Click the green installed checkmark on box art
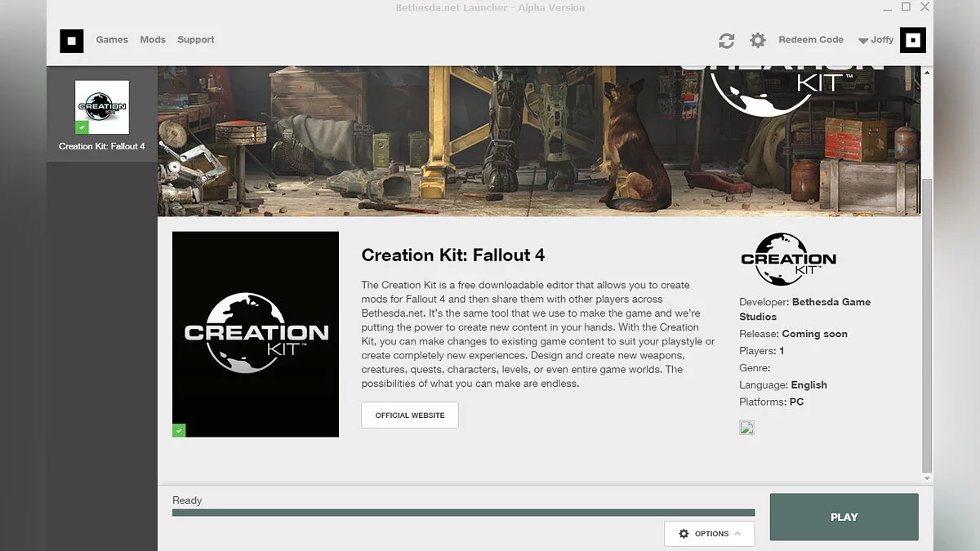The image size is (980, 551). (179, 430)
